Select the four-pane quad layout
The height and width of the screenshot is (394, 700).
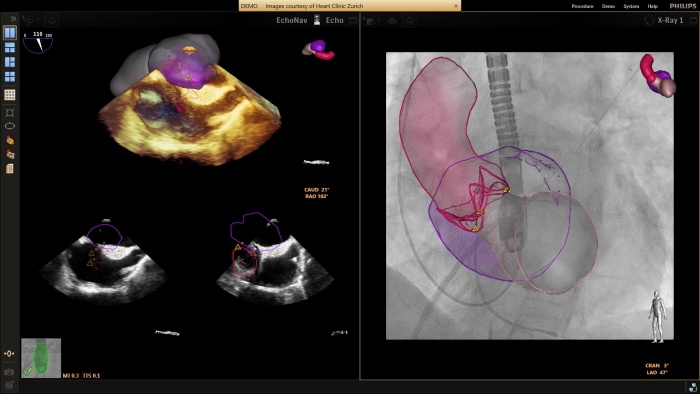10,76
